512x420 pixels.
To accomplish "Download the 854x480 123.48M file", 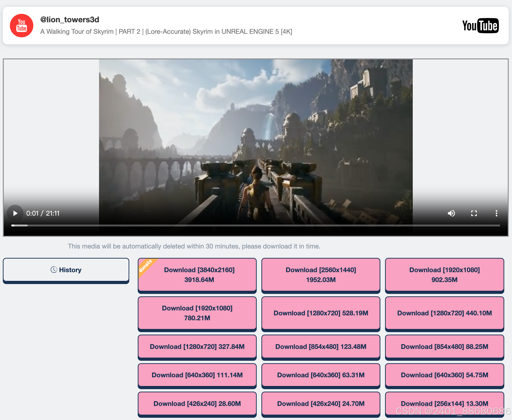I will [x=321, y=347].
